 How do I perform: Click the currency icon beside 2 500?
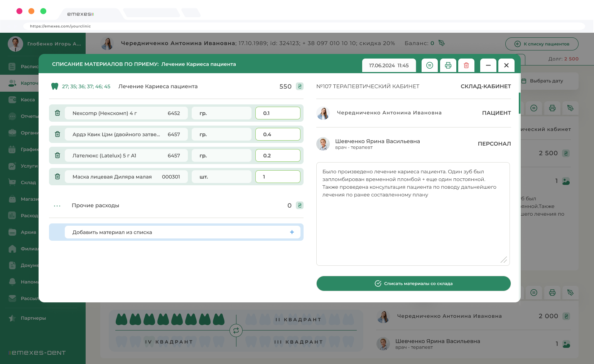coord(566,153)
